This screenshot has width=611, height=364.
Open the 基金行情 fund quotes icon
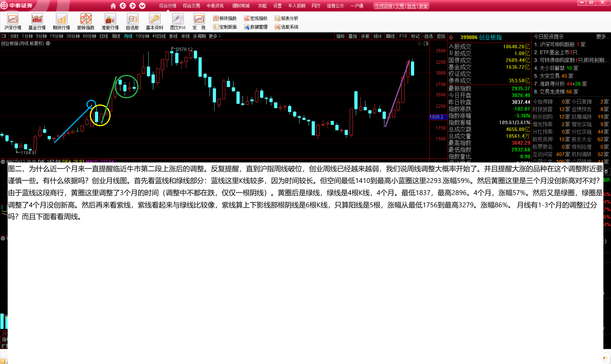coord(37,19)
